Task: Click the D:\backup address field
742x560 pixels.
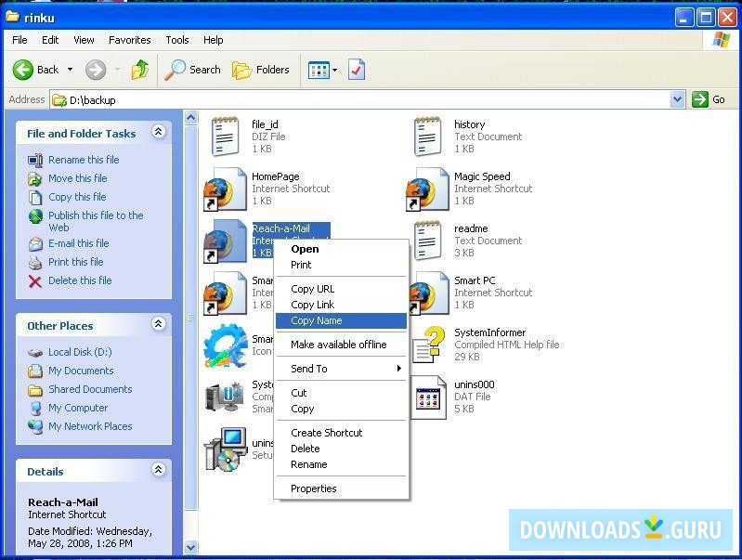Action: [359, 100]
